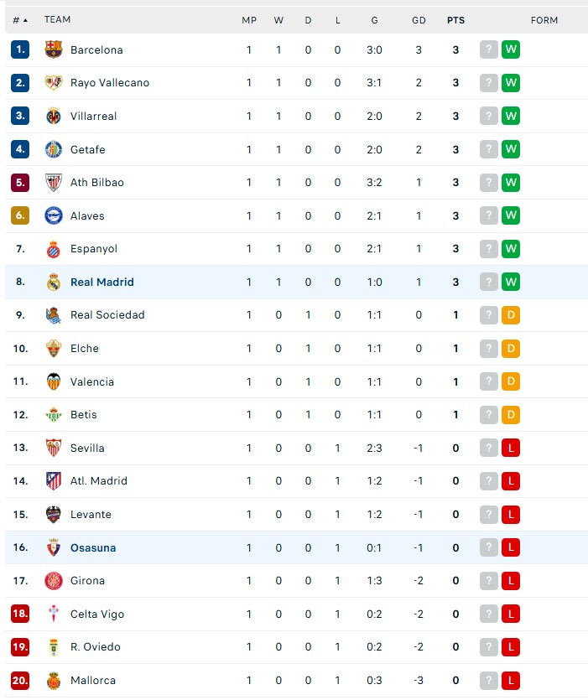Select the Villarreal yellow badge icon

point(54,116)
